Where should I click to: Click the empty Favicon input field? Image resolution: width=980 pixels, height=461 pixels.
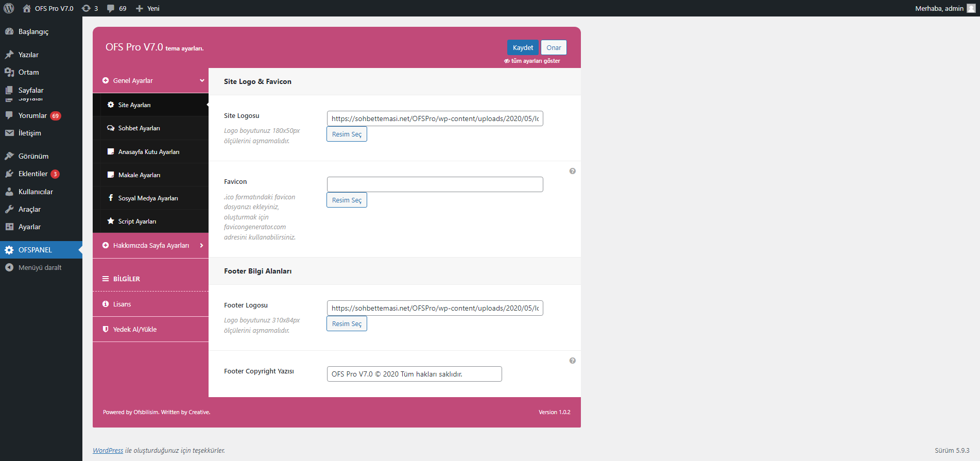coord(435,184)
